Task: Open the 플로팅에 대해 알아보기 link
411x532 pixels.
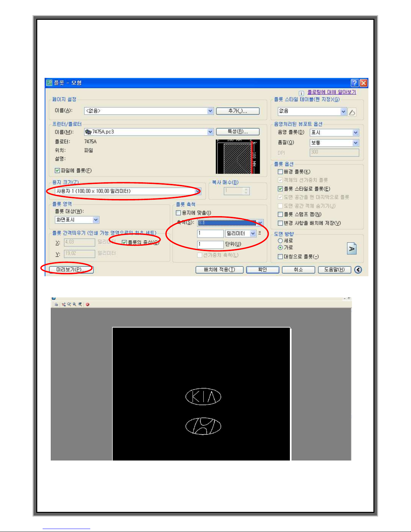Action: click(332, 92)
